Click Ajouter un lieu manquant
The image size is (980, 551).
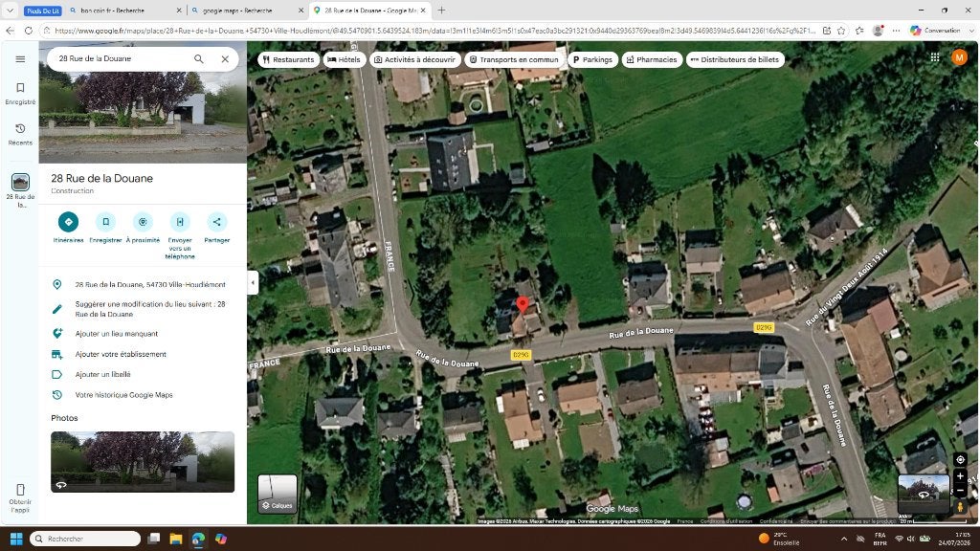(x=116, y=334)
